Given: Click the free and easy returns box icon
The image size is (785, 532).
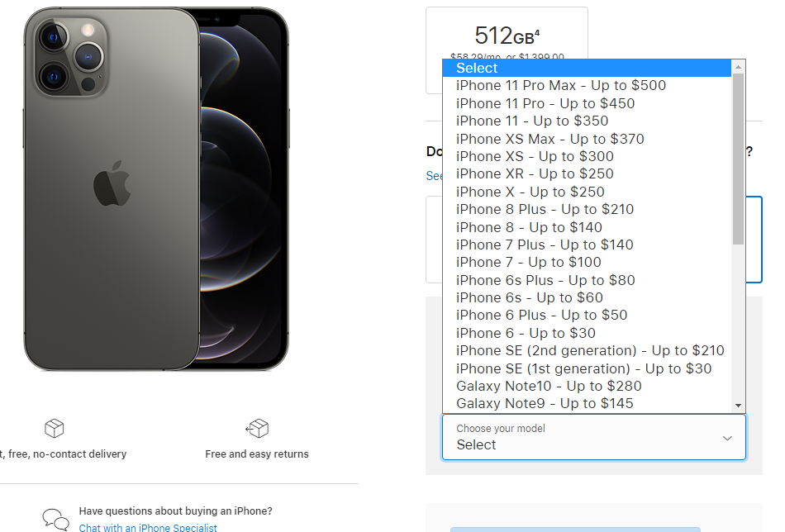Looking at the screenshot, I should point(257,428).
